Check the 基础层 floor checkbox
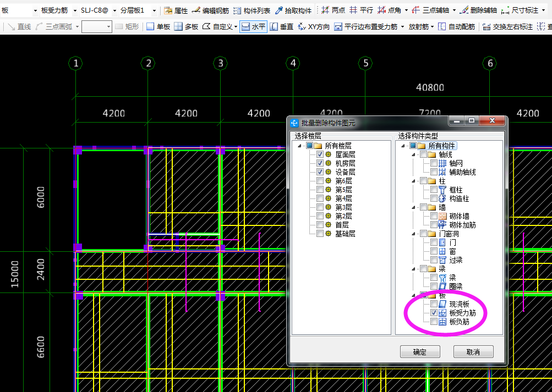Image resolution: width=552 pixels, height=392 pixels. [320, 234]
